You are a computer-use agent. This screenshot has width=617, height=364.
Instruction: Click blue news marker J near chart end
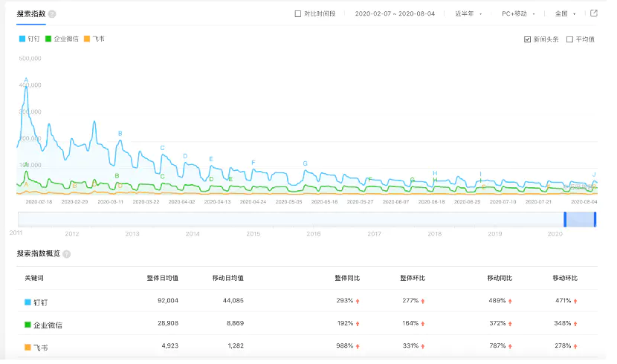click(594, 175)
